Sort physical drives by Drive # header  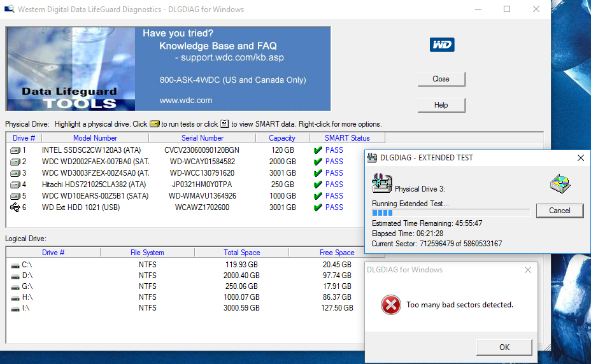coord(24,138)
